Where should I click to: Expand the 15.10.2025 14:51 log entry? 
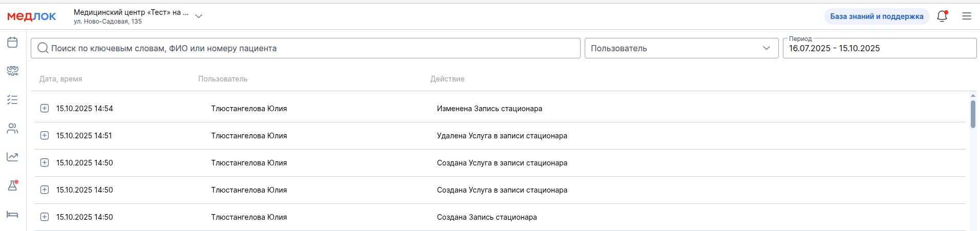pos(45,136)
